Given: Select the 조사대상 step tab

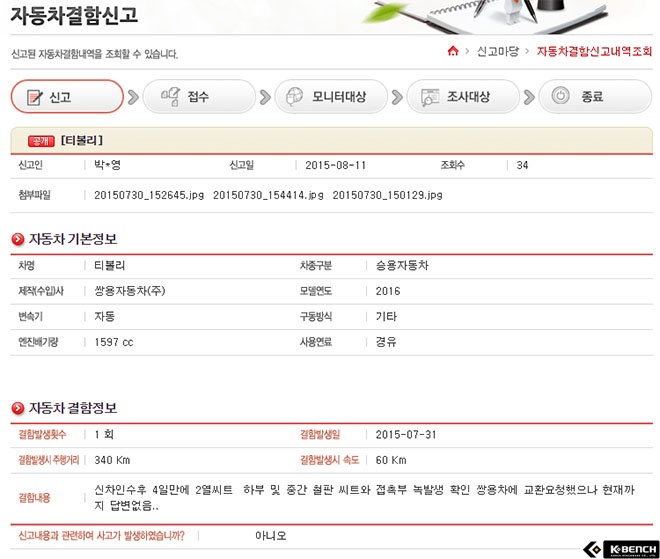Looking at the screenshot, I should 463,96.
